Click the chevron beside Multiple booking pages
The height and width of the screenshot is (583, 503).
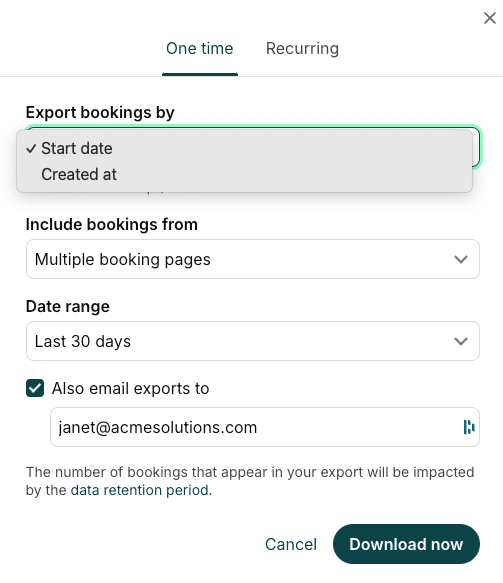[461, 259]
